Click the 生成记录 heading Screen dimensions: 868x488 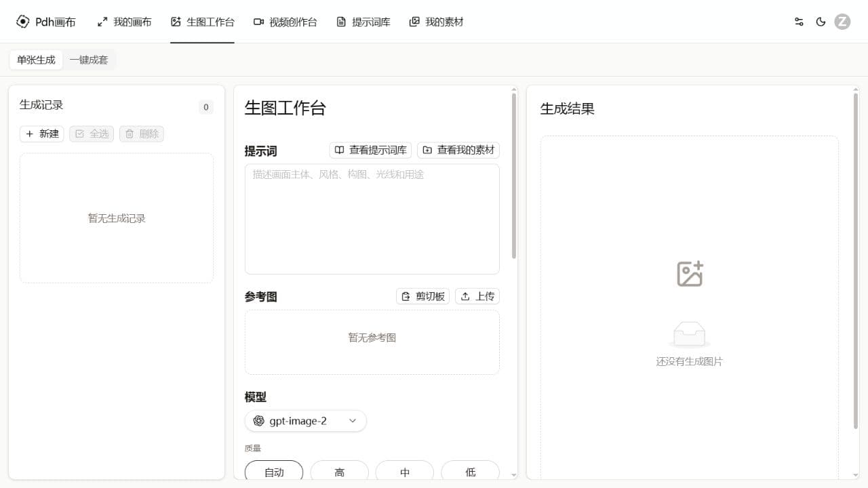pyautogui.click(x=41, y=104)
